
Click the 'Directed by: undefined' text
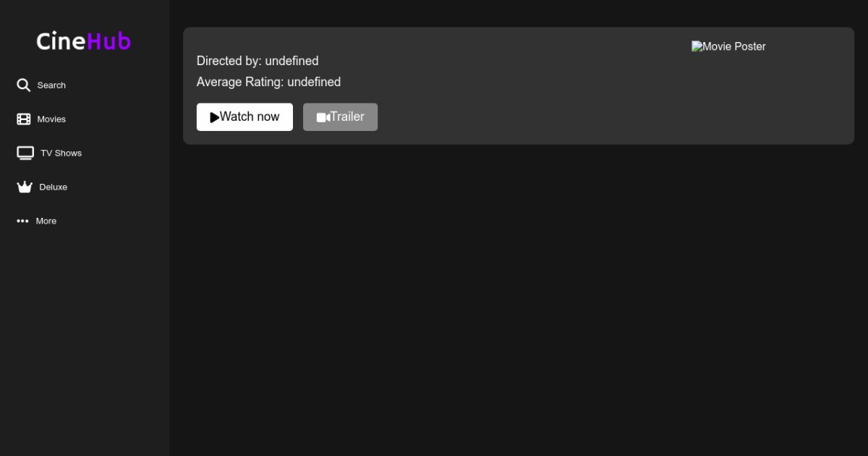258,61
